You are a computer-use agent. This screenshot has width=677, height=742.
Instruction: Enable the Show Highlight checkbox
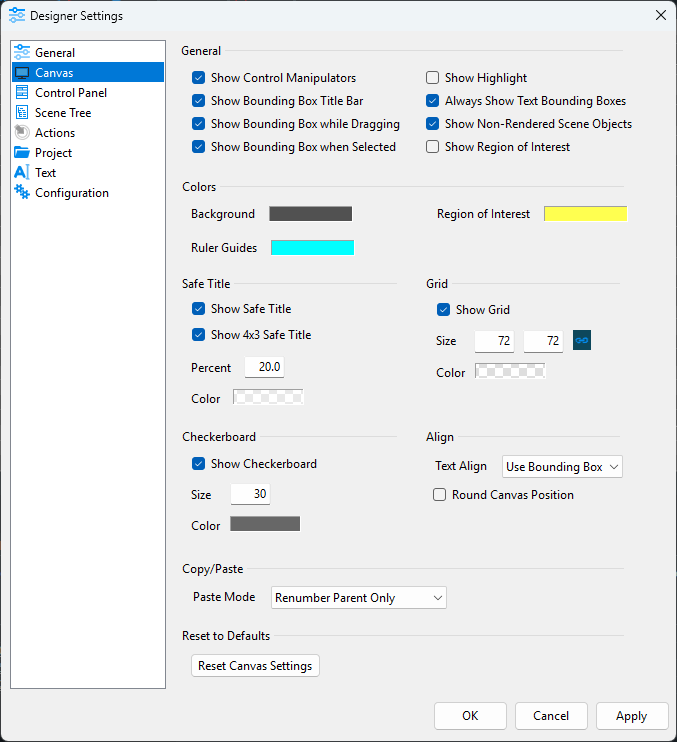coord(433,78)
